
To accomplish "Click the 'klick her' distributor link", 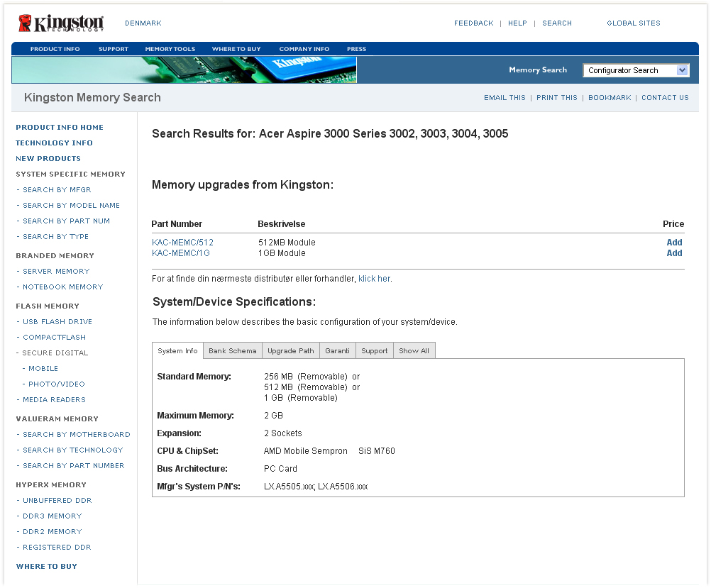I will tap(374, 279).
